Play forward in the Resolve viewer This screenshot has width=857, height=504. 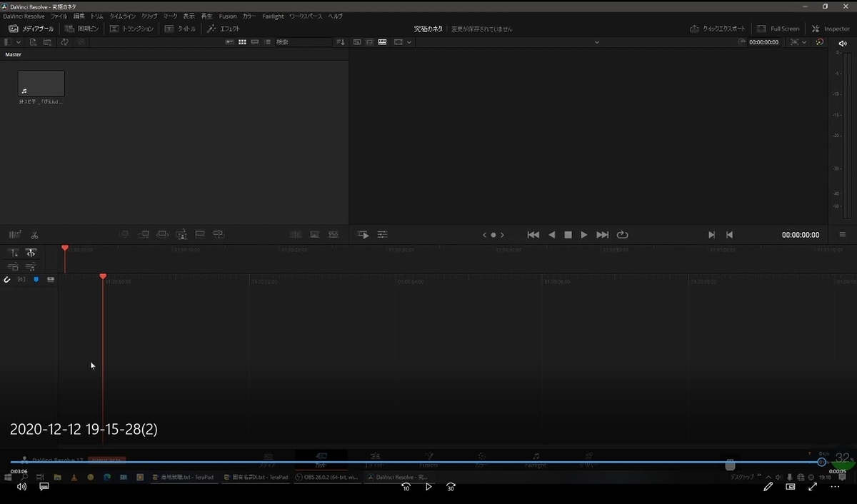[584, 235]
